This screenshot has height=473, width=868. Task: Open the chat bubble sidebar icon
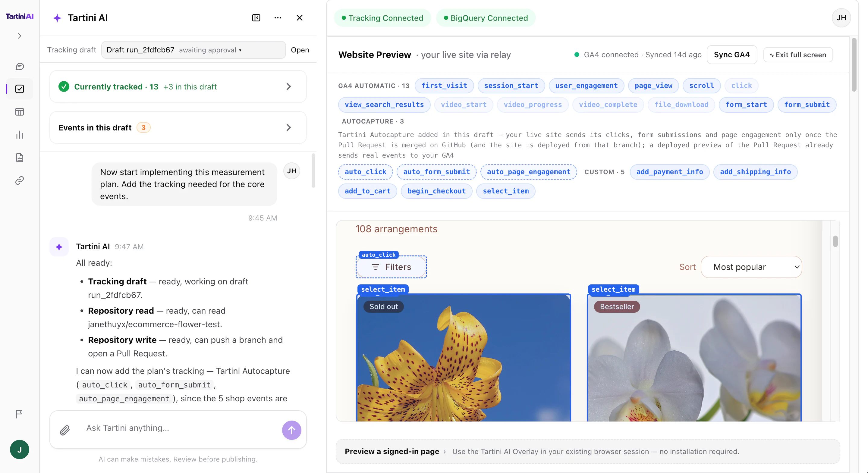(x=20, y=66)
